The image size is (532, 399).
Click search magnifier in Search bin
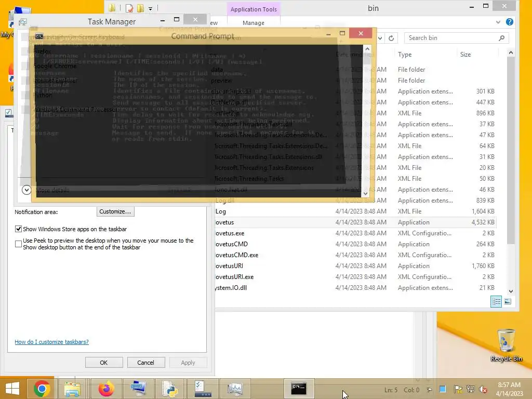tap(502, 38)
